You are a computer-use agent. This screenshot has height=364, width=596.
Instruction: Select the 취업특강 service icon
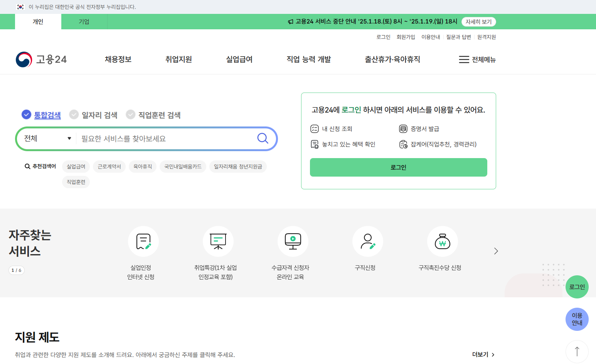(x=218, y=241)
